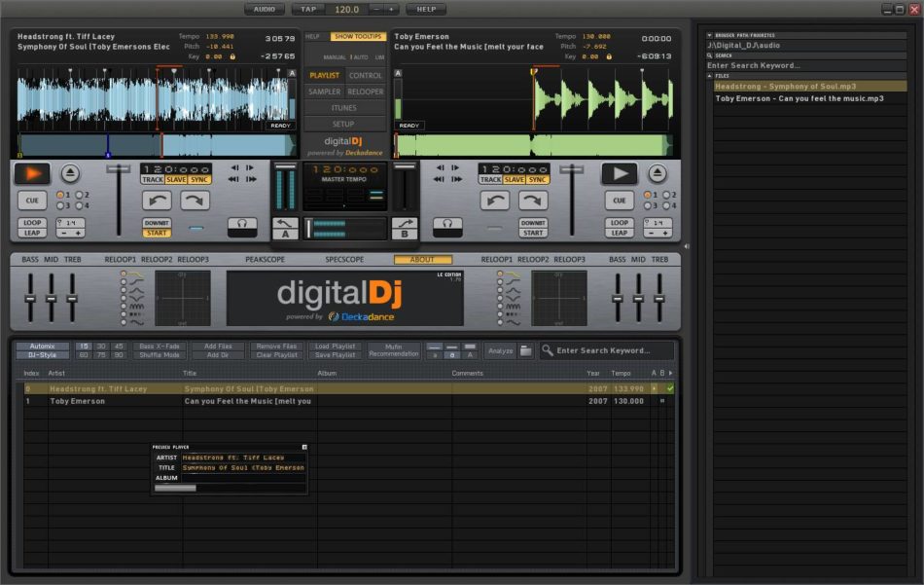Start playback on the right deck

coord(619,173)
